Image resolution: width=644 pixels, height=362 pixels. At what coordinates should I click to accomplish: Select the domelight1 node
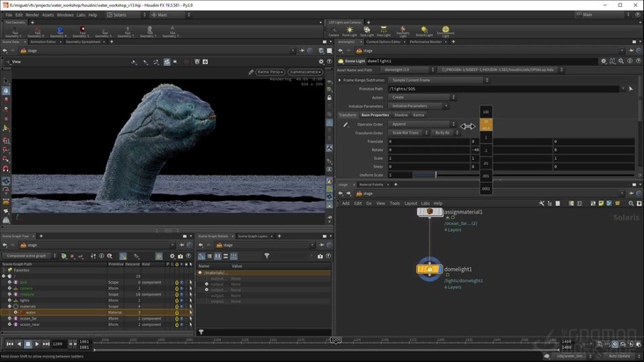point(429,270)
